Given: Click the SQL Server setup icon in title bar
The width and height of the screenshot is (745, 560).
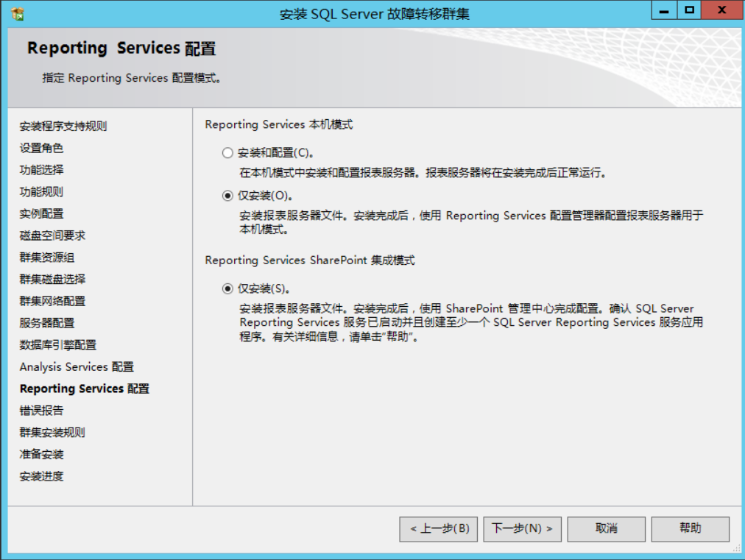Looking at the screenshot, I should click(x=18, y=14).
